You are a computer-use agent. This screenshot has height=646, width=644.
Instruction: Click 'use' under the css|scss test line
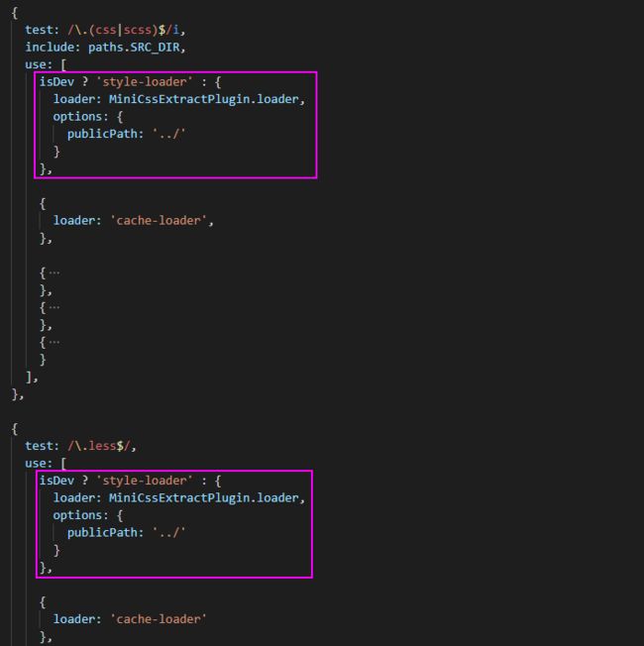[x=36, y=64]
